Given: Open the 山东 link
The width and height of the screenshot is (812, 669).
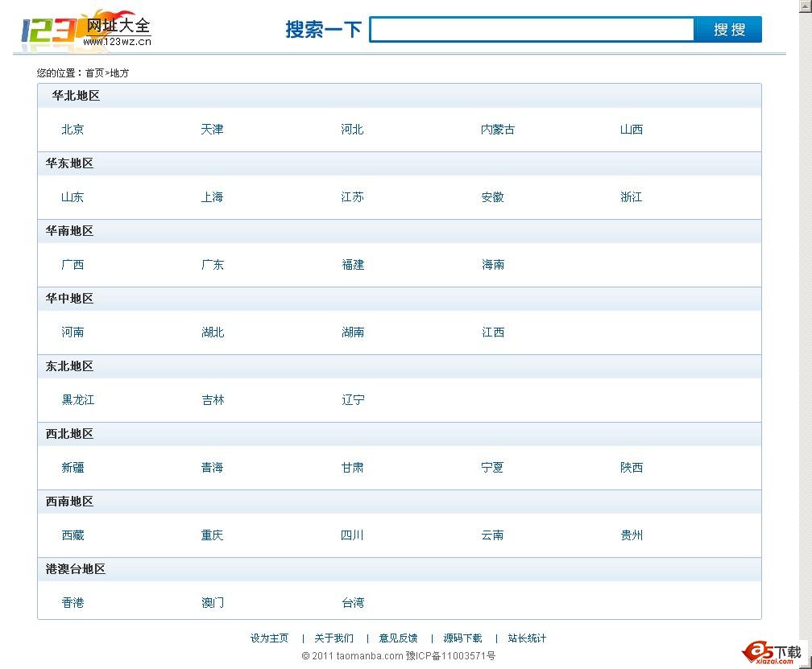Looking at the screenshot, I should click(72, 197).
